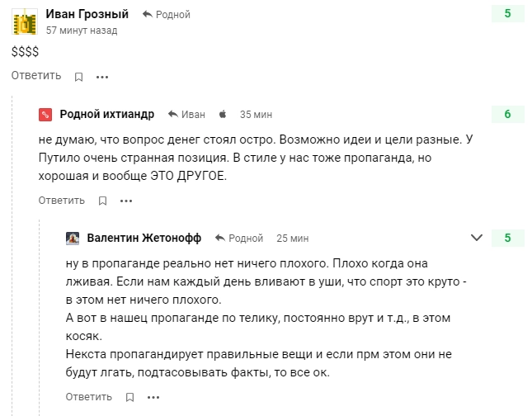The image size is (532, 416).
Task: Click Валентин Жетонофф's avatar
Action: pyautogui.click(x=73, y=238)
